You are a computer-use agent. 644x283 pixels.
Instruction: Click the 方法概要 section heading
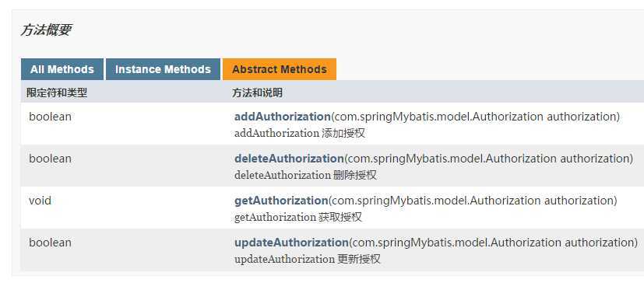[x=46, y=30]
